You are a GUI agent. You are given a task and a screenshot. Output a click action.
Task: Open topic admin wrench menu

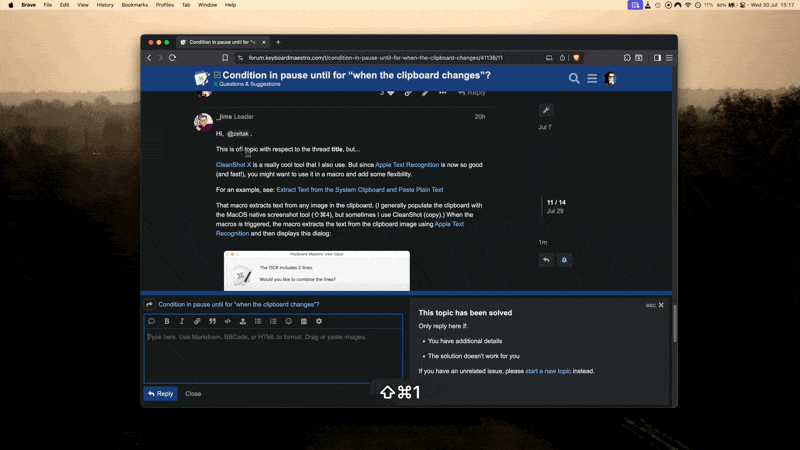(x=546, y=110)
